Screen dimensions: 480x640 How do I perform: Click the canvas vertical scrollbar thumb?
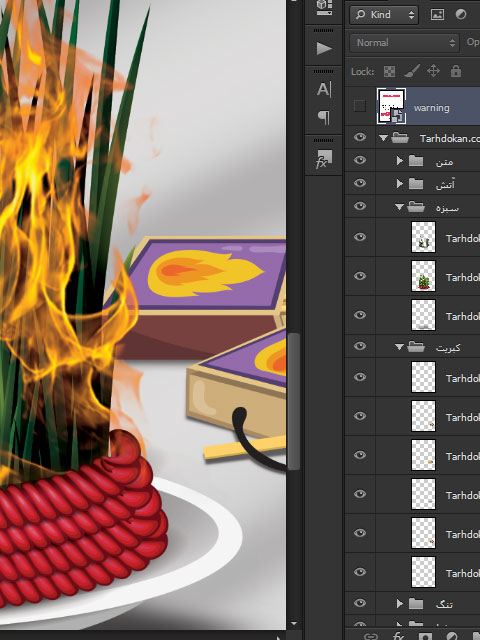coord(294,402)
